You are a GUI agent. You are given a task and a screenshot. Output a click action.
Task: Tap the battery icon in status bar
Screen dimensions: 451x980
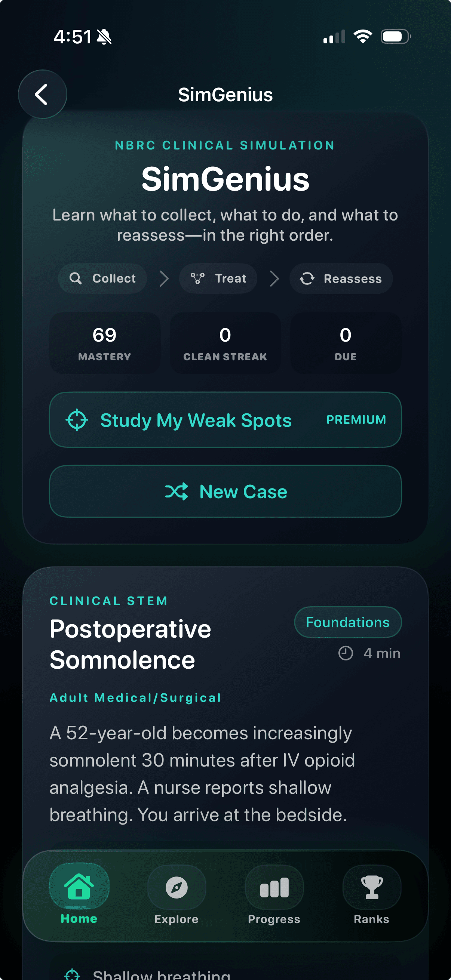point(396,37)
